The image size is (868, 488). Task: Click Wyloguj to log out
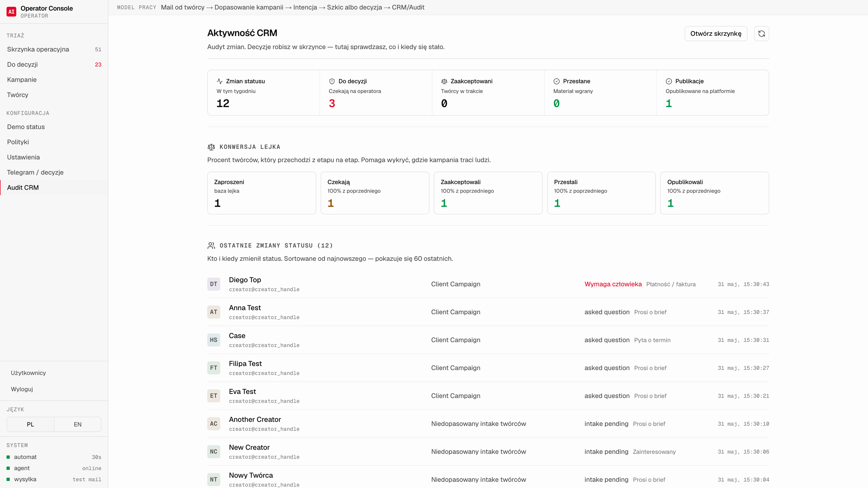click(22, 389)
